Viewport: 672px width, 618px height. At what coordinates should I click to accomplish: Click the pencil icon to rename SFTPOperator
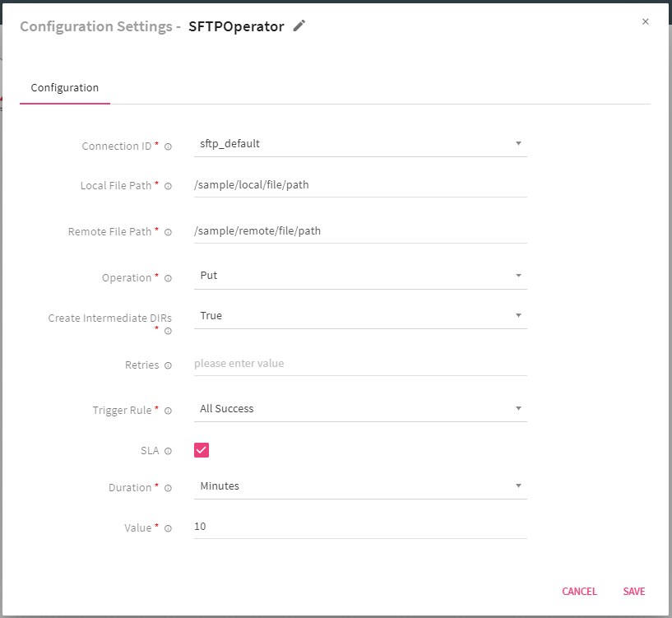click(299, 26)
